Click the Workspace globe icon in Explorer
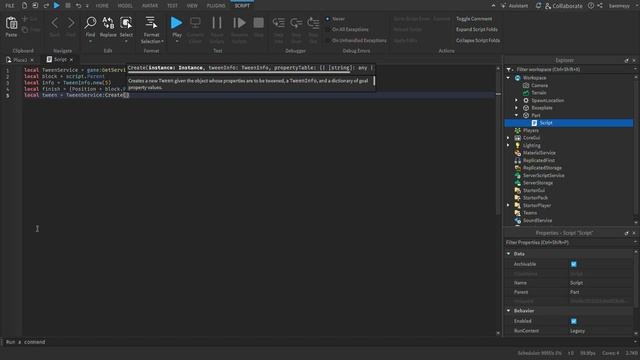This screenshot has width=640, height=360. click(518, 78)
